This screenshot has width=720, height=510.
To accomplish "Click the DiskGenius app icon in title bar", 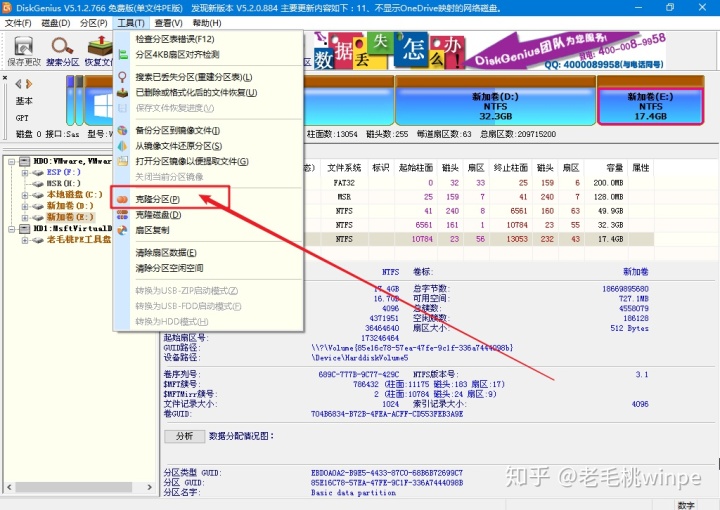I will tap(7, 7).
